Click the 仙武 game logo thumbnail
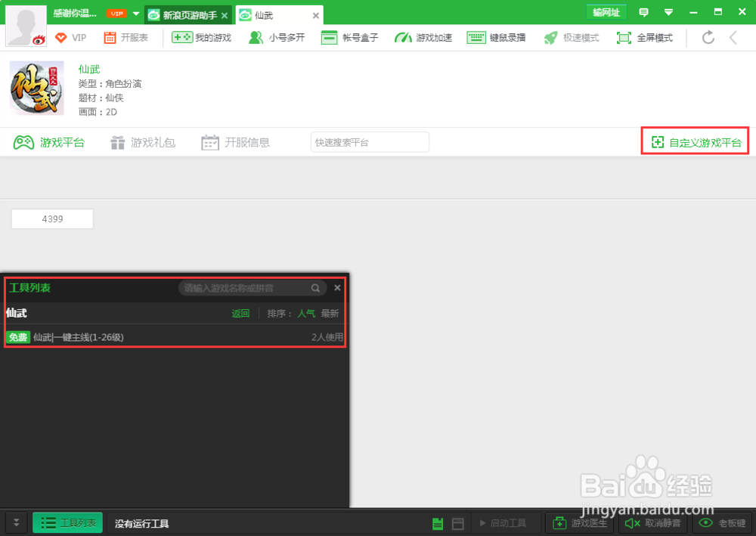This screenshot has height=536, width=756. click(37, 88)
